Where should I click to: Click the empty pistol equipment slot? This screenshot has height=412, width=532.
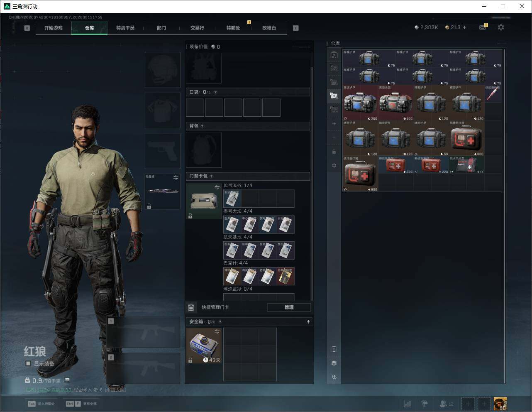point(162,151)
